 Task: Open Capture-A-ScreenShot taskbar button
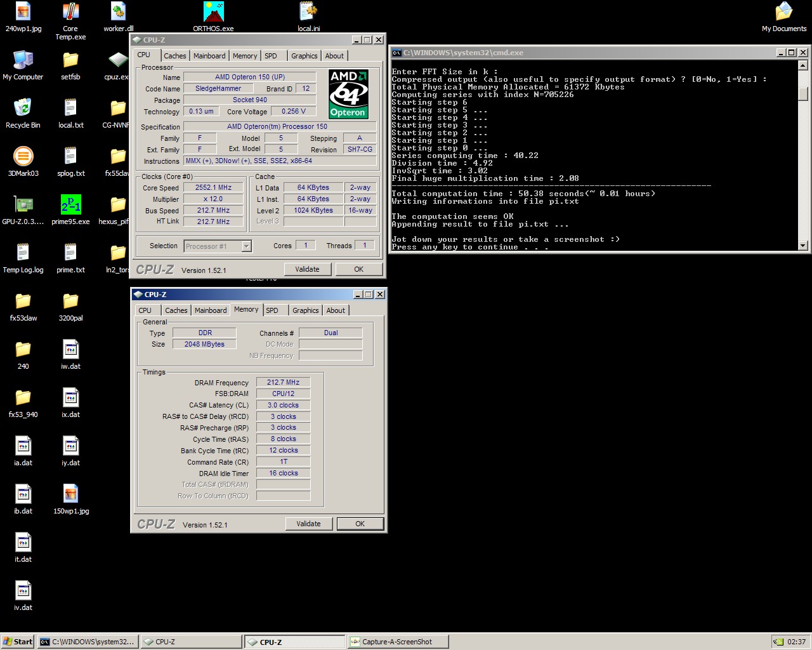[x=398, y=642]
